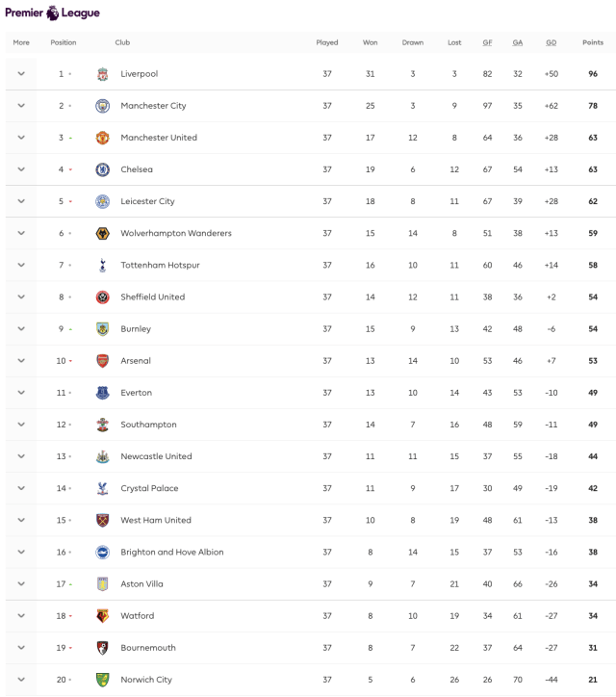Image resolution: width=616 pixels, height=697 pixels.
Task: Open the Sheffield United club link
Action: [x=152, y=297]
